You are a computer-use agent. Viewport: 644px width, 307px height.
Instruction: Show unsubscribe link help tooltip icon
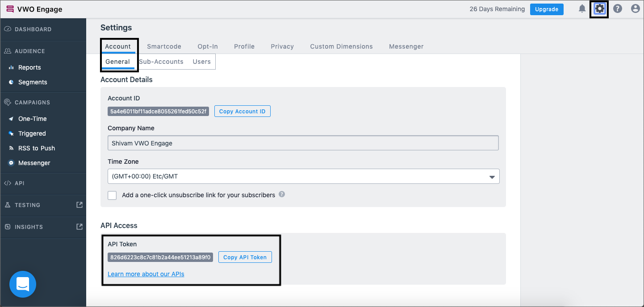tap(282, 195)
